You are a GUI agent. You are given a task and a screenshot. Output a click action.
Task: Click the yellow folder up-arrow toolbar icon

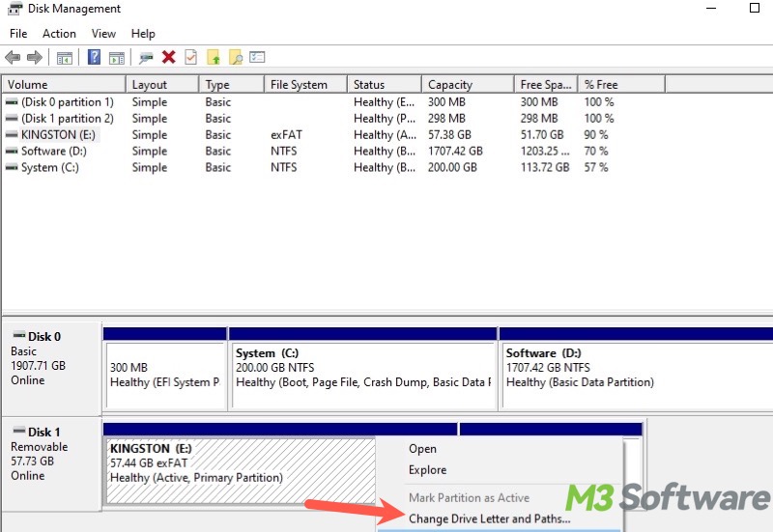[214, 58]
